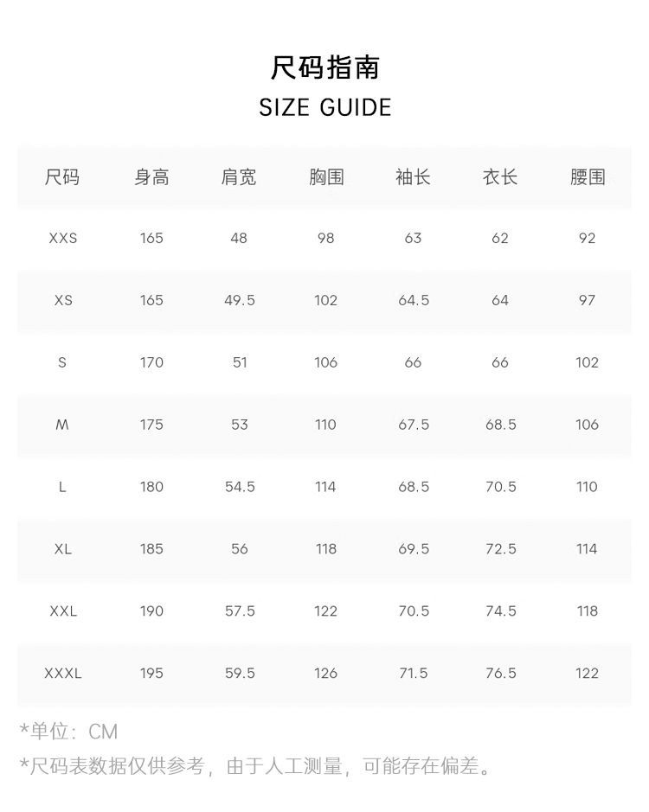
Task: Select the 身高 column header
Action: pos(151,177)
